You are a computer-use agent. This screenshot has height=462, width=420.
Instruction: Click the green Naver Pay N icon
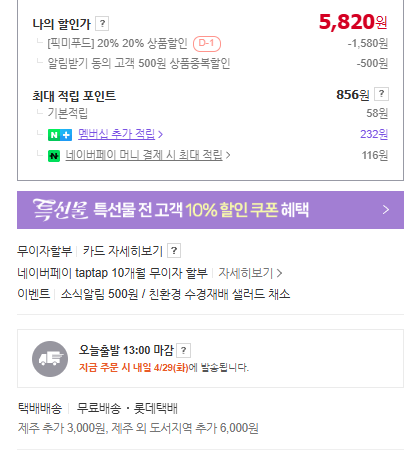(54, 156)
